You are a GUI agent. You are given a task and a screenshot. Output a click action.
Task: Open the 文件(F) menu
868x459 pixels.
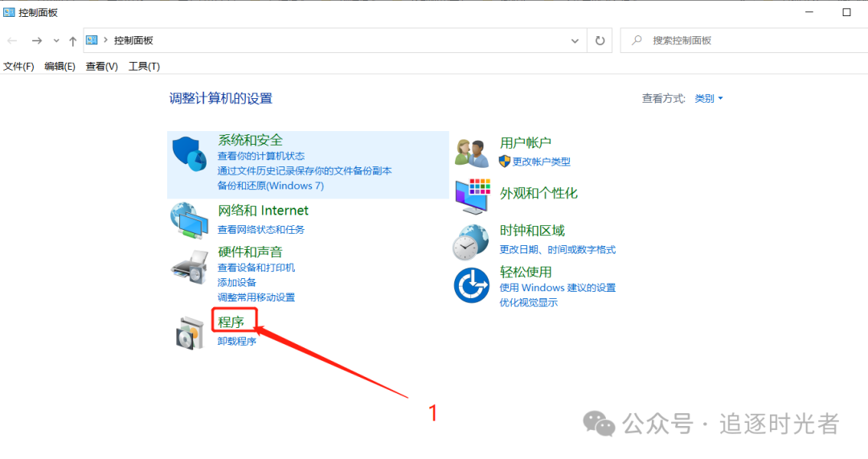click(x=18, y=67)
